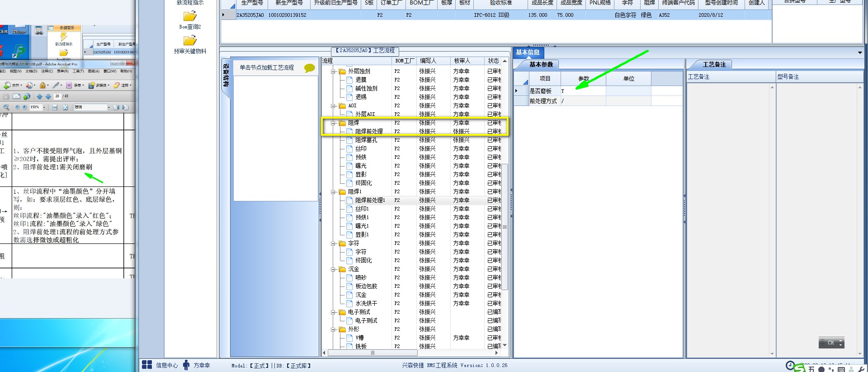This screenshot has width=868, height=372.
Task: Open the 基本信息 panel dropdown arrow
Action: (859, 53)
